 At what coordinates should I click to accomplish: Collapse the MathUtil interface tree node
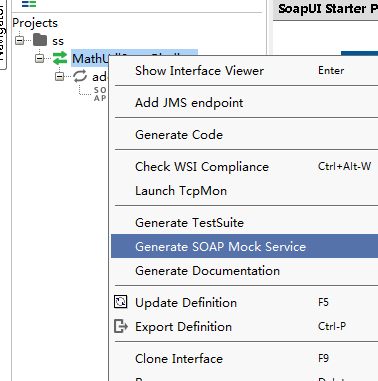pyautogui.click(x=39, y=58)
